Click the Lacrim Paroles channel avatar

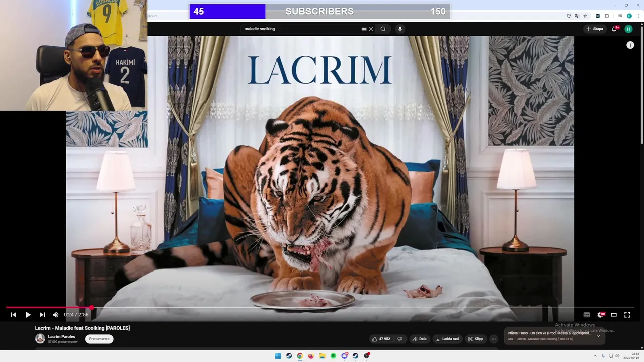40,339
